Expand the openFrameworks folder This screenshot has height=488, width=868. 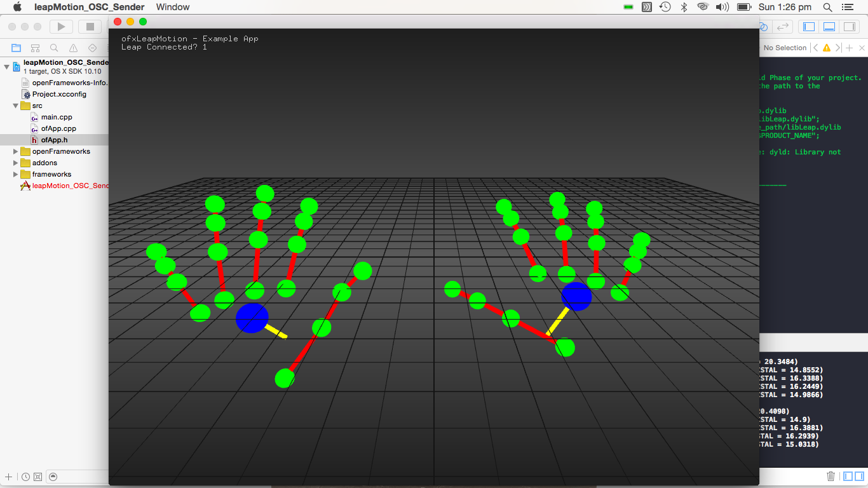click(16, 151)
